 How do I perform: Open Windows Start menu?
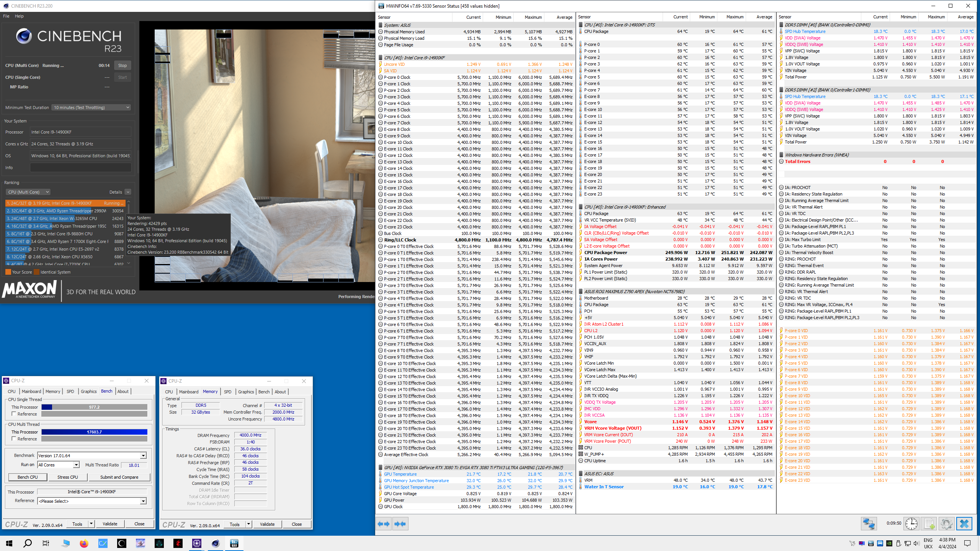click(x=9, y=543)
